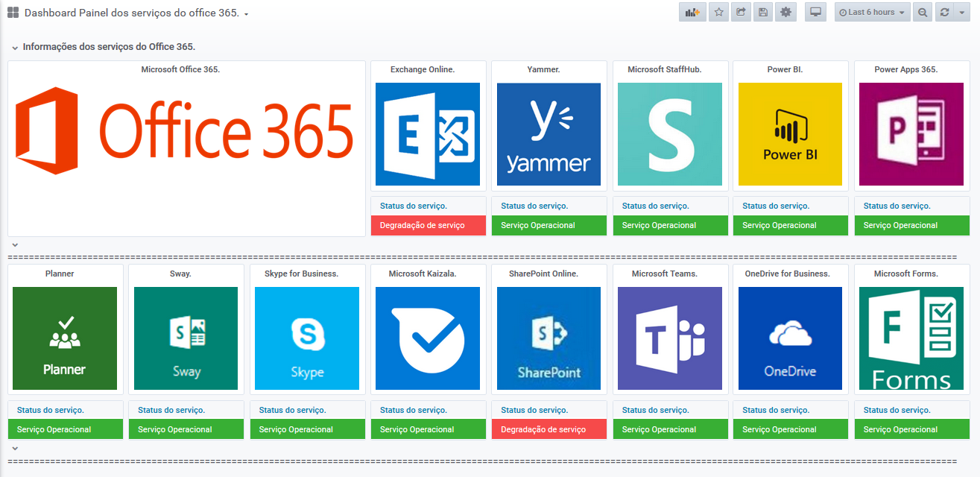Open the Microsoft Office 365. panel title
The width and height of the screenshot is (980, 477).
click(x=181, y=69)
